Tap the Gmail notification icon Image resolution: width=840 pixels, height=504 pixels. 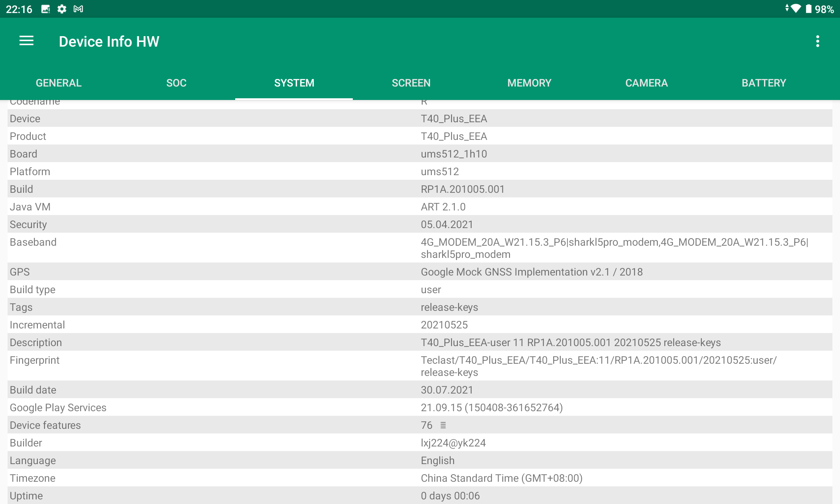pyautogui.click(x=78, y=9)
